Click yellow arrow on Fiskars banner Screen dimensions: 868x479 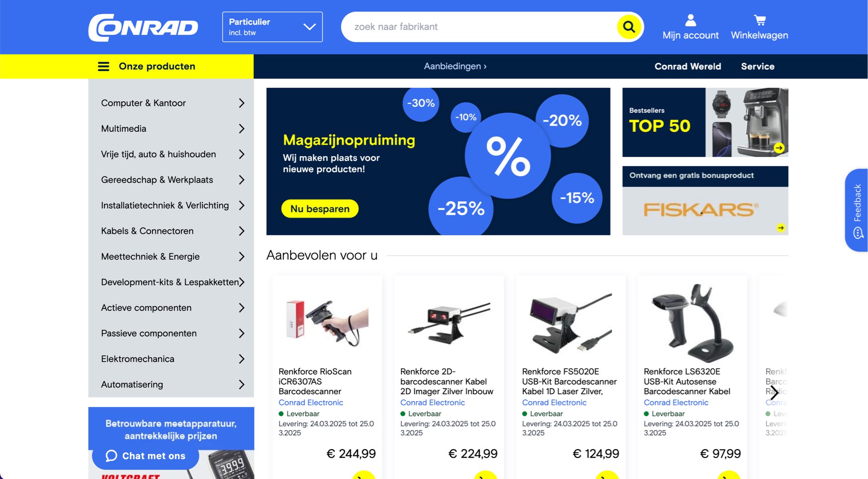(781, 227)
